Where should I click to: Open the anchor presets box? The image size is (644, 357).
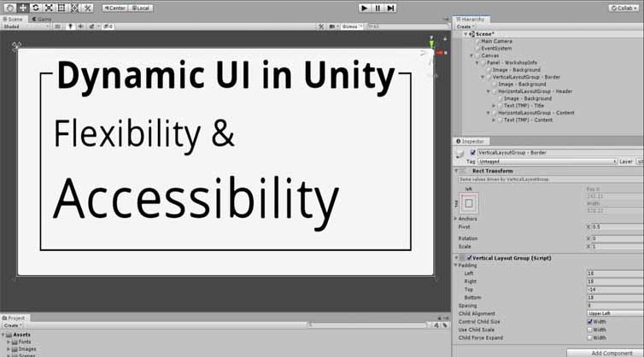click(x=469, y=203)
